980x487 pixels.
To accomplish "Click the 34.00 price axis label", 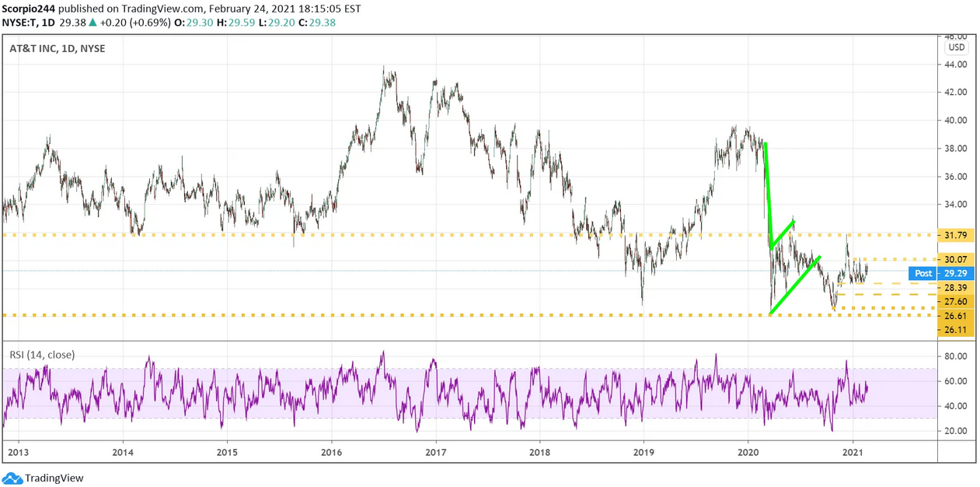I will pyautogui.click(x=955, y=205).
